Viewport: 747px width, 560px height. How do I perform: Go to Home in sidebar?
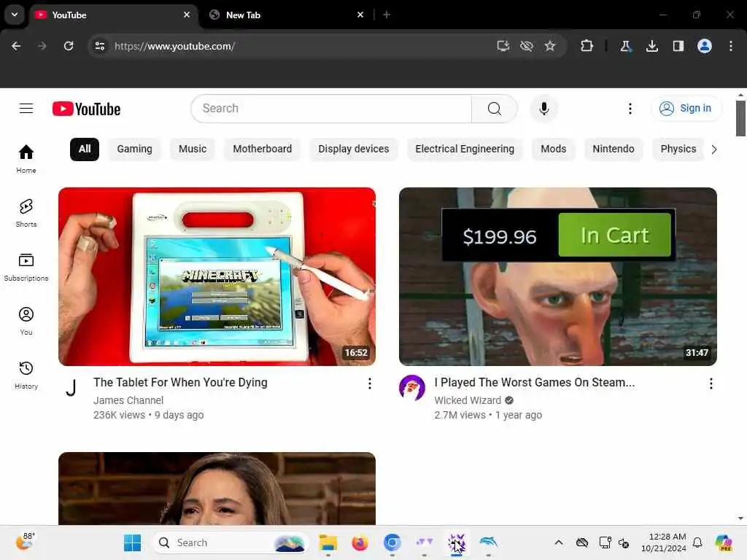pos(26,159)
